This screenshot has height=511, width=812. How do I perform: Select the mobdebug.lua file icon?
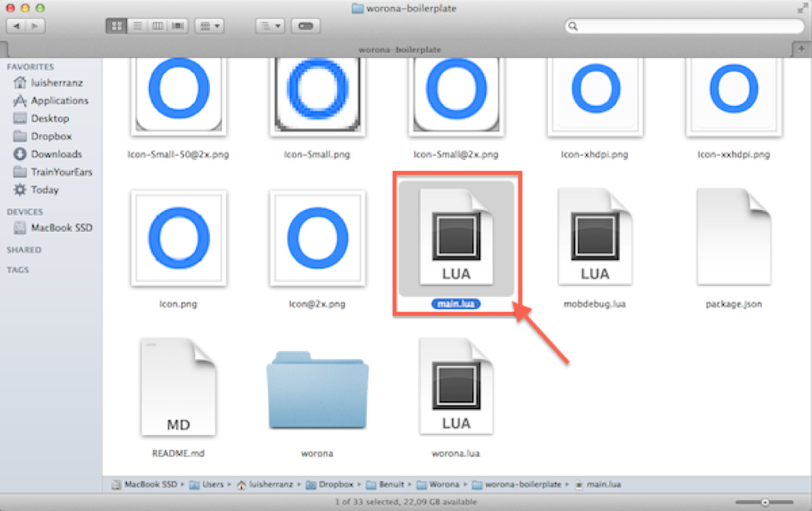[x=594, y=237]
